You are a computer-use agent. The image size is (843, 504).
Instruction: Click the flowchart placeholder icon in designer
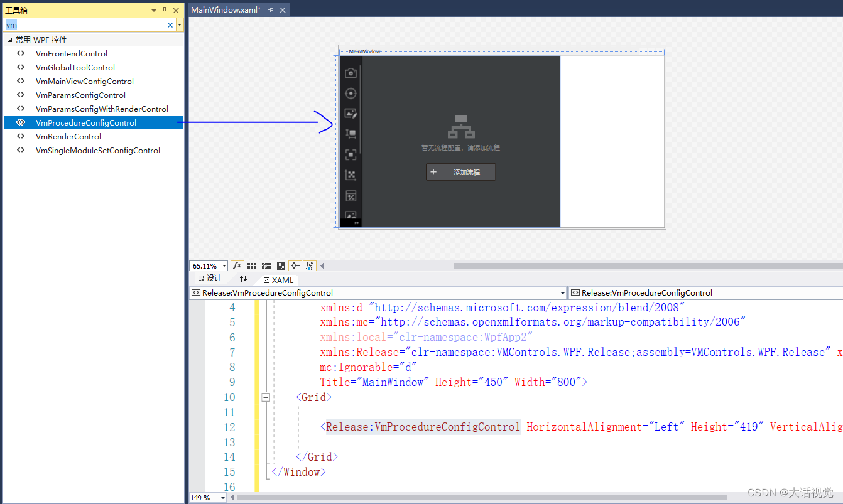pos(461,127)
